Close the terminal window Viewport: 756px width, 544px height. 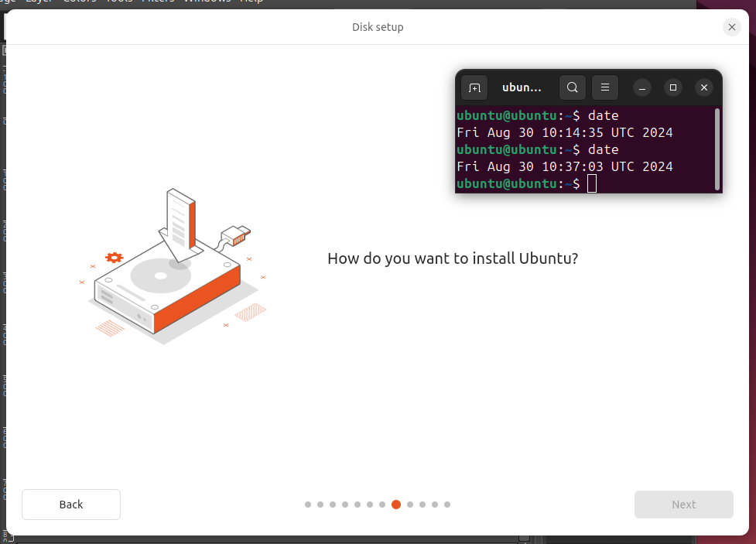point(704,87)
